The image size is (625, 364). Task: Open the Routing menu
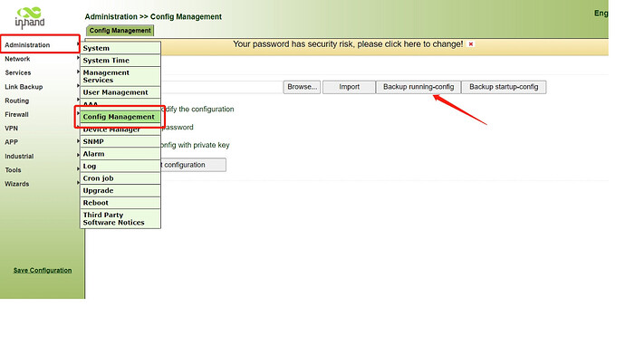point(16,101)
